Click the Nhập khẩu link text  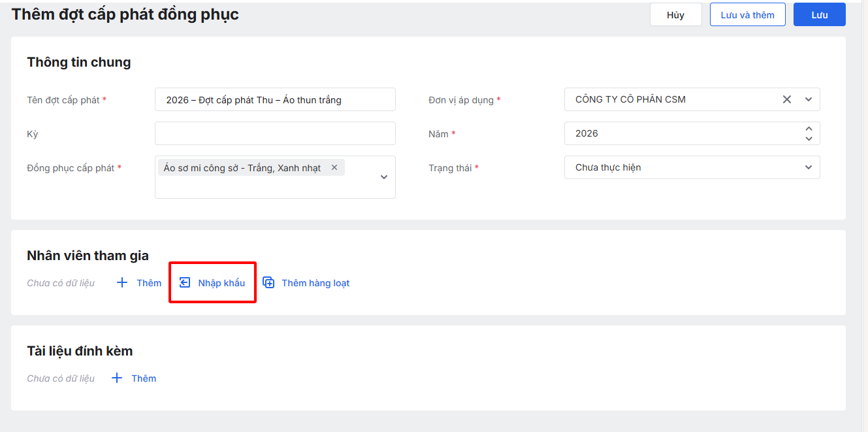pos(221,283)
